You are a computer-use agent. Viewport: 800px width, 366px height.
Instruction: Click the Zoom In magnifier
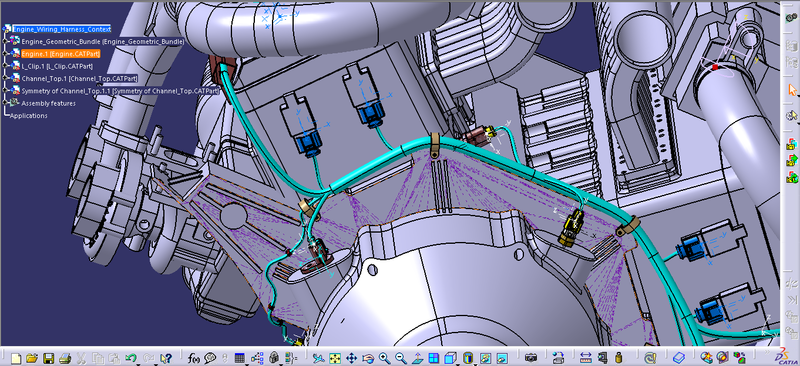384,358
